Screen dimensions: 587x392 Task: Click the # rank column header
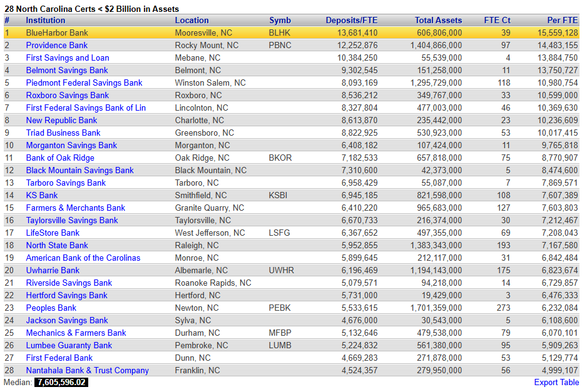point(7,20)
